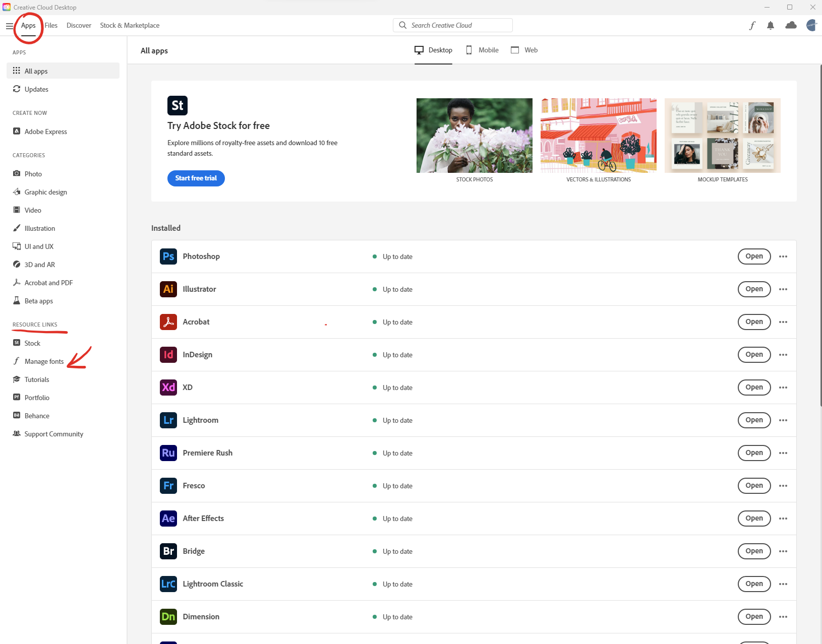Open notifications bell icon
Image resolution: width=822 pixels, height=644 pixels.
(x=771, y=25)
